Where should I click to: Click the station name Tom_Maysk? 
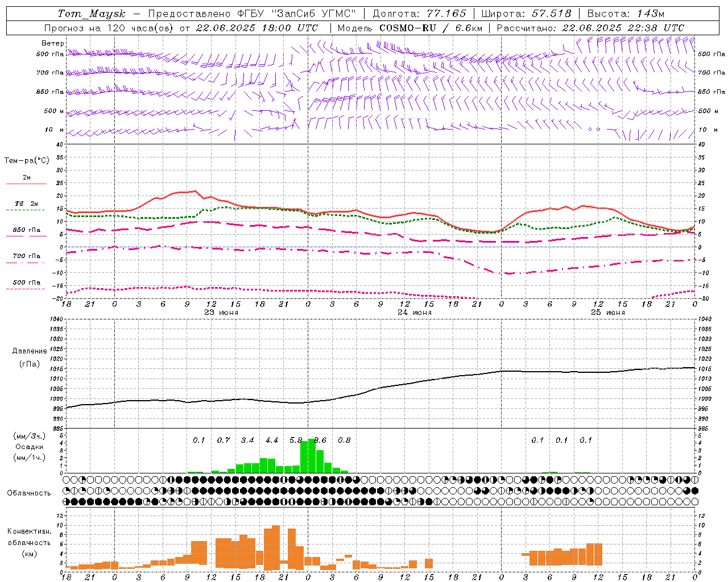point(92,14)
